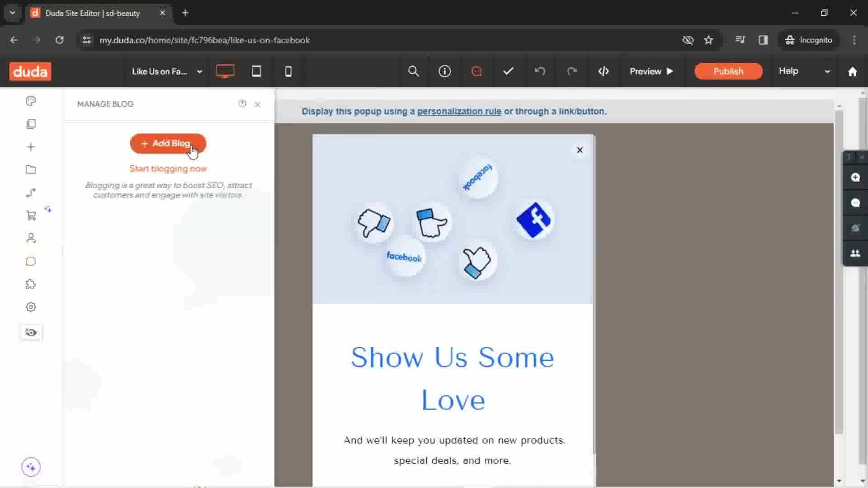Select the popup paragraph about new products
The width and height of the screenshot is (868, 488).
454,450
